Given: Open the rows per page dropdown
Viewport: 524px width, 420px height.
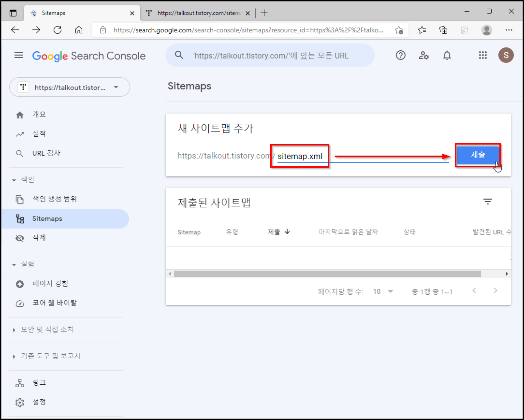Looking at the screenshot, I should click(x=383, y=292).
